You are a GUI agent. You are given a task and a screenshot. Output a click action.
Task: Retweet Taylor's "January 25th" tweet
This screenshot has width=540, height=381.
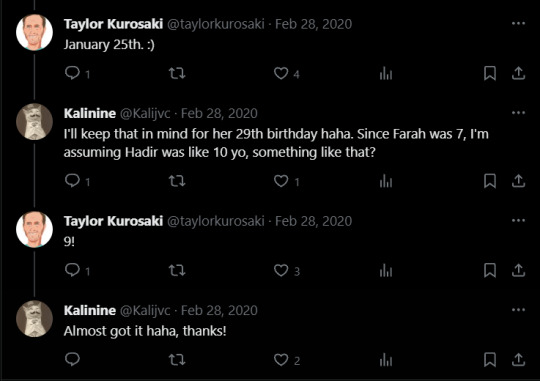[x=177, y=73]
